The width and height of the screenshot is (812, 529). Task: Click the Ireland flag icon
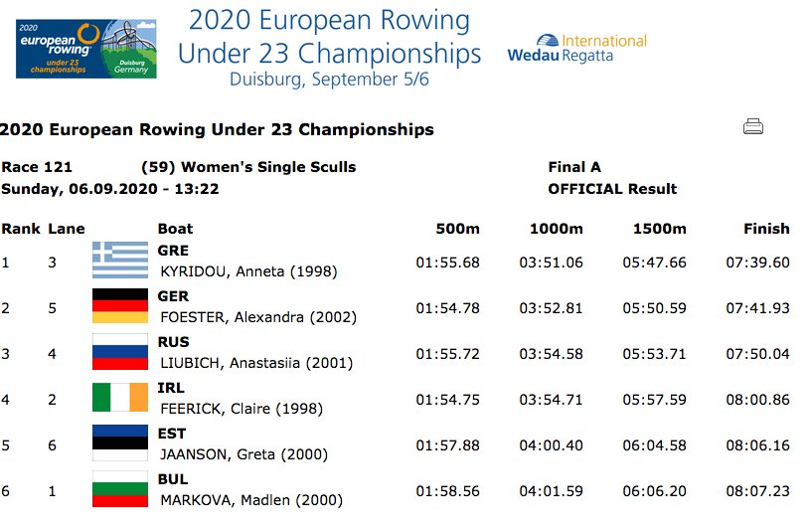coord(119,397)
